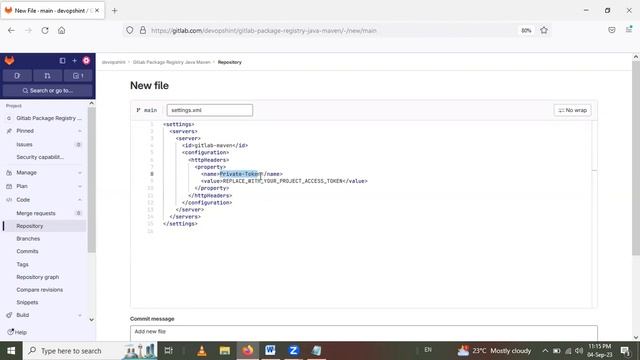
Task: Toggle the No wrap button
Action: (572, 110)
